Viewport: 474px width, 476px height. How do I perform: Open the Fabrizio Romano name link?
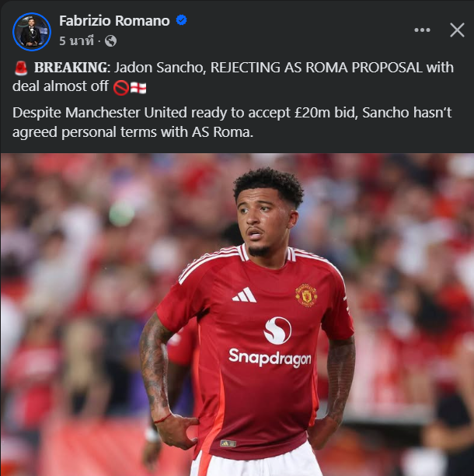(x=114, y=21)
